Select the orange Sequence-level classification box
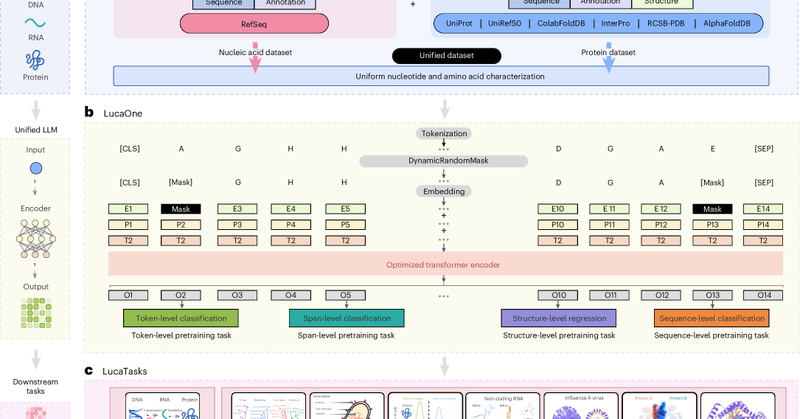 click(712, 318)
